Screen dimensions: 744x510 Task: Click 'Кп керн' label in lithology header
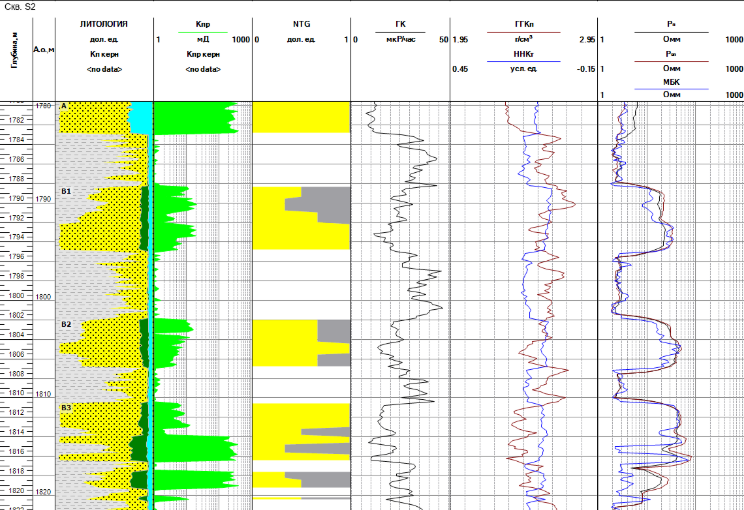point(104,54)
